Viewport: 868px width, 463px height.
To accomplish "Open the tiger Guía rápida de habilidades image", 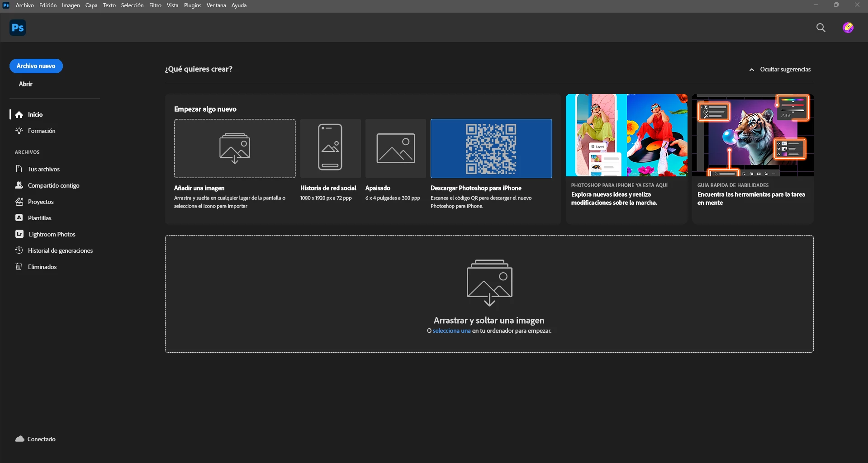I will (753, 135).
